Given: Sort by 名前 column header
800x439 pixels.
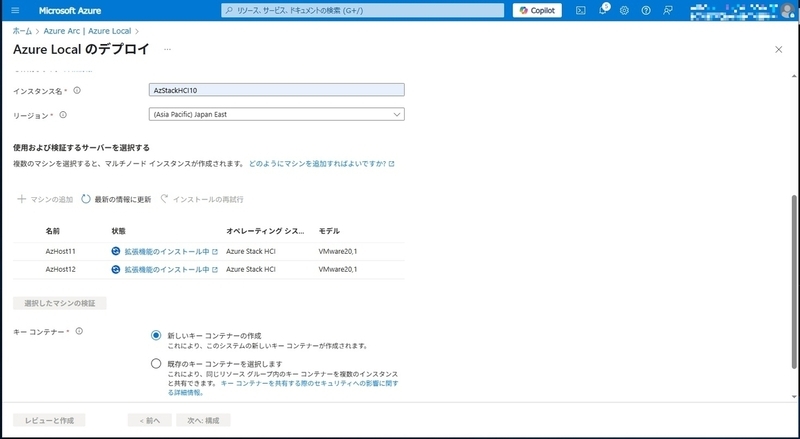Looking at the screenshot, I should pos(53,231).
